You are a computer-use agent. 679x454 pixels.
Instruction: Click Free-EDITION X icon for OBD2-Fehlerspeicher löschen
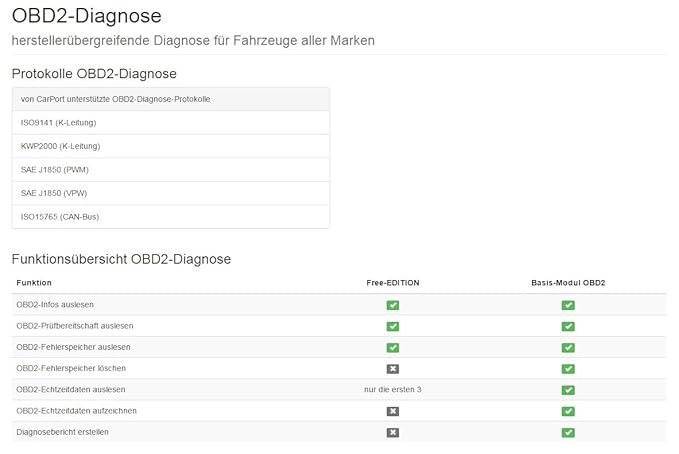[x=393, y=369]
